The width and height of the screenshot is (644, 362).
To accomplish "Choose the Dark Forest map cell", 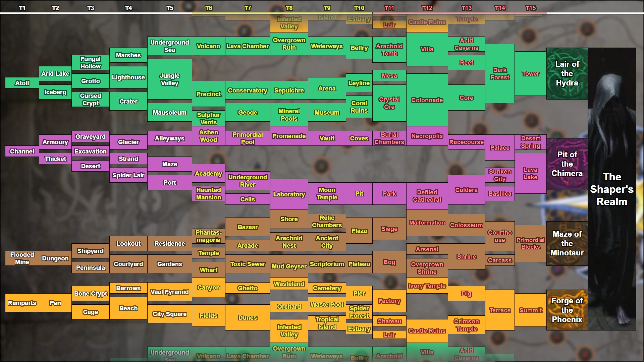I will click(x=500, y=74).
